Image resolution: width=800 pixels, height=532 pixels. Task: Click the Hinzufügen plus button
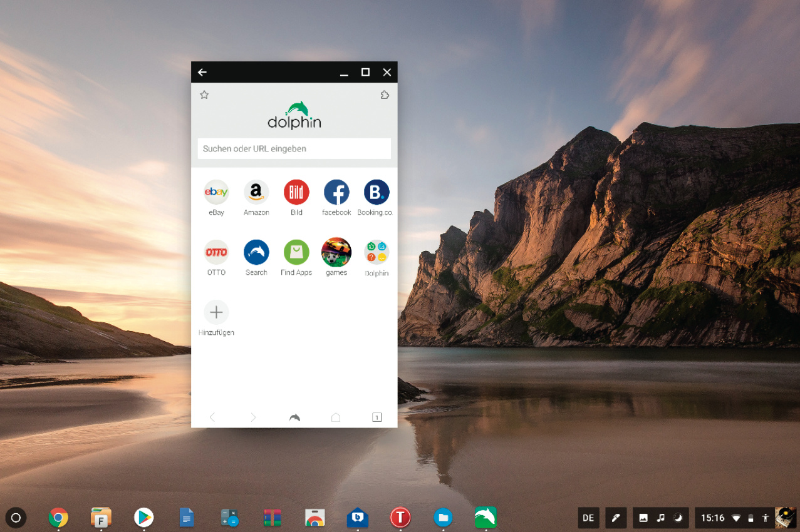point(216,312)
